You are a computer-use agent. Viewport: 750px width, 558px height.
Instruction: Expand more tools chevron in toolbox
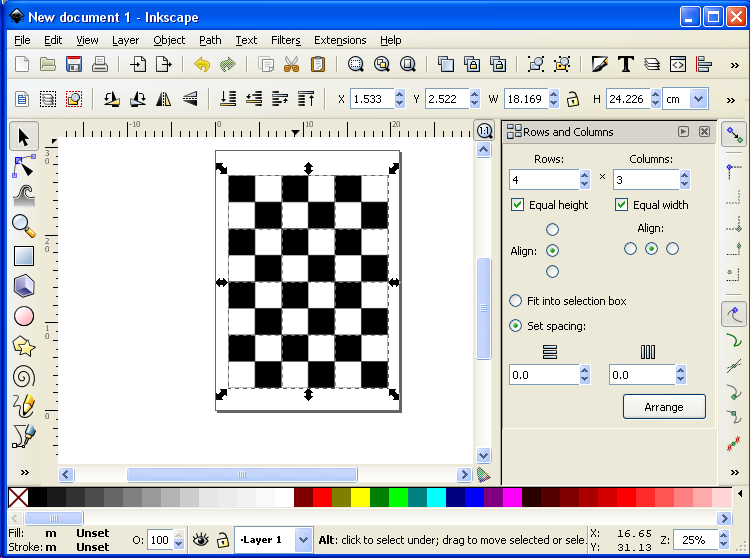pyautogui.click(x=24, y=472)
